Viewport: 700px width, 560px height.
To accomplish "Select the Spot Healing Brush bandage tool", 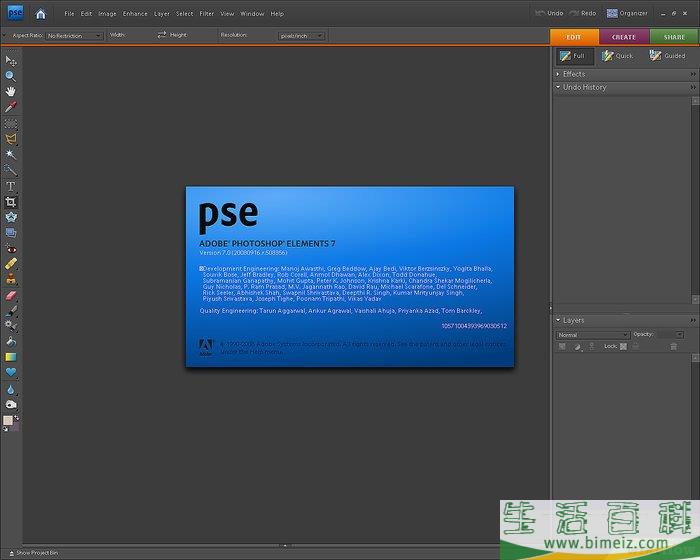I will 11,264.
